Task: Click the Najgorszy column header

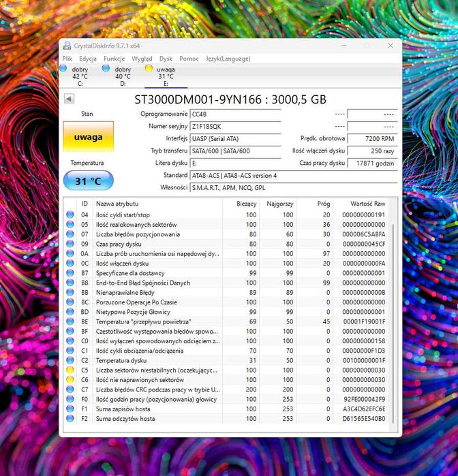Action: [x=277, y=204]
